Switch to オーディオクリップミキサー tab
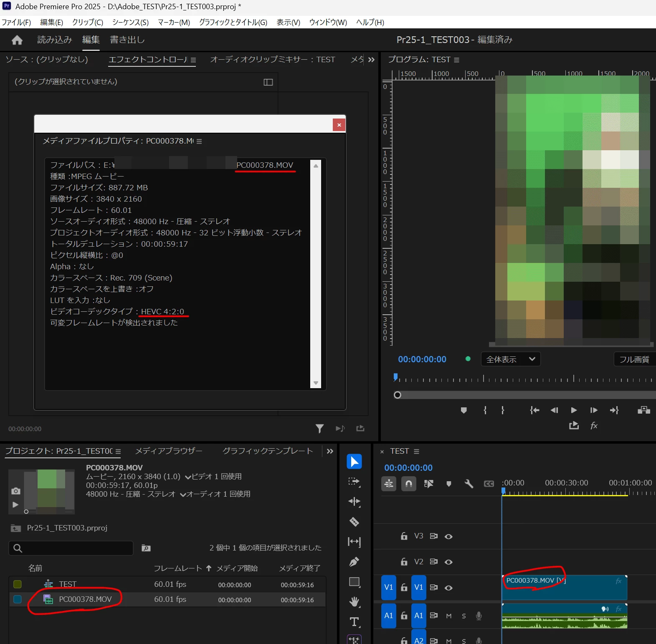The image size is (656, 644). [x=272, y=59]
